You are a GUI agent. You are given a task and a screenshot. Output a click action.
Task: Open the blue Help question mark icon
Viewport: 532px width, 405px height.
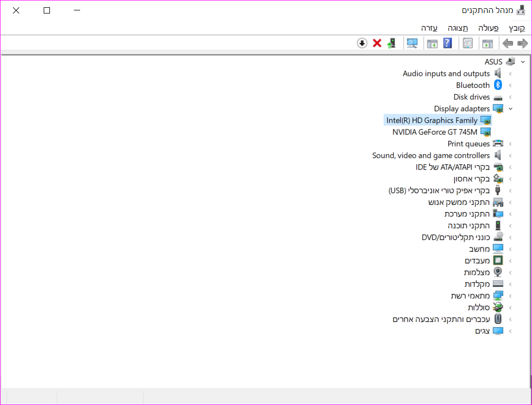(x=448, y=43)
